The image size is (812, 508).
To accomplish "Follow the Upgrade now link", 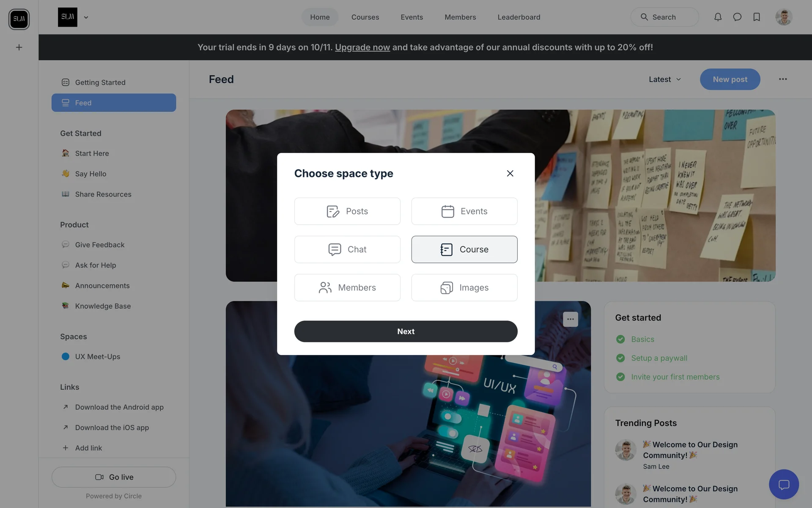I will pyautogui.click(x=362, y=47).
